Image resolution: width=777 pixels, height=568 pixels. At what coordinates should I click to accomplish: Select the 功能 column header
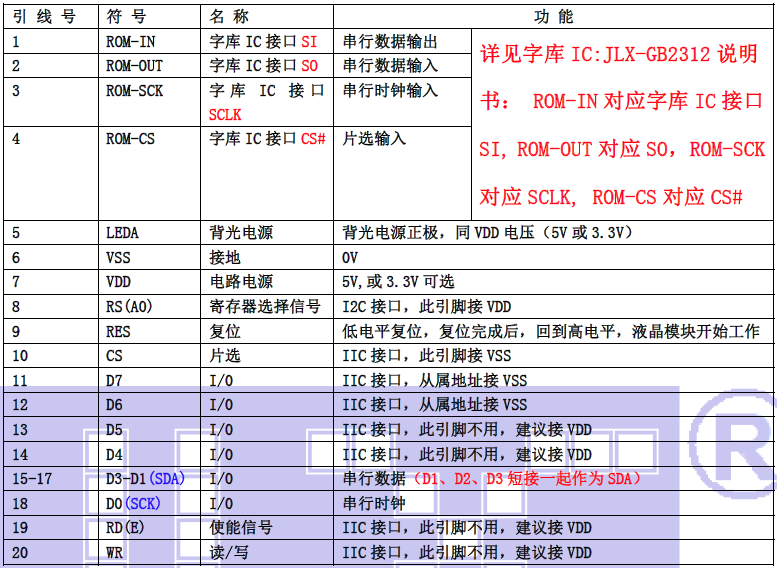tap(553, 17)
